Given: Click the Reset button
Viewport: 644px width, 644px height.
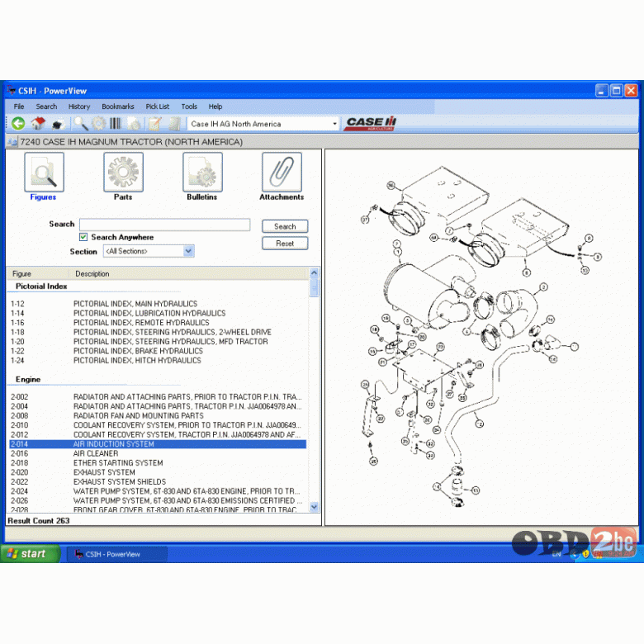Looking at the screenshot, I should tap(285, 243).
